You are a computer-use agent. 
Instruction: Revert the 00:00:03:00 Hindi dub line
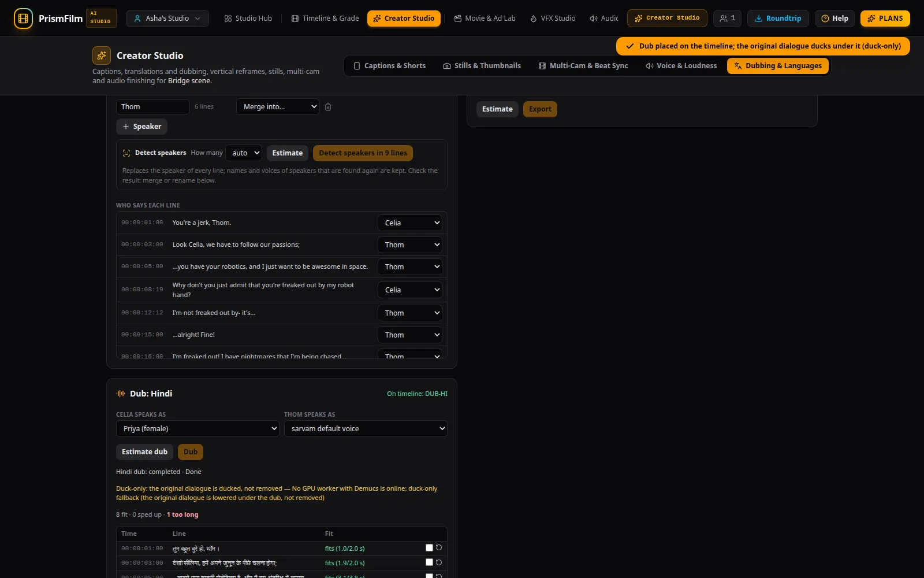439,562
